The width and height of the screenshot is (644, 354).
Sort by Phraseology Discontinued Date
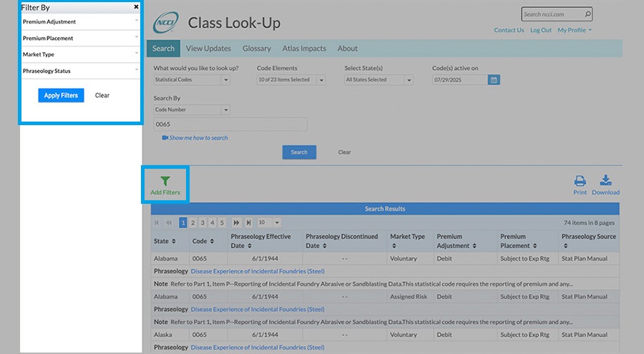(324, 246)
